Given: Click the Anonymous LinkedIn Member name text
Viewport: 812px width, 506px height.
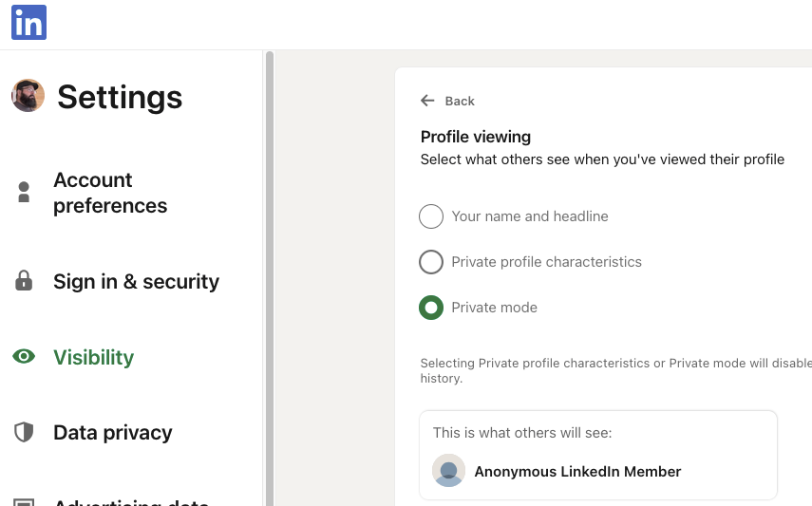Looking at the screenshot, I should point(577,472).
